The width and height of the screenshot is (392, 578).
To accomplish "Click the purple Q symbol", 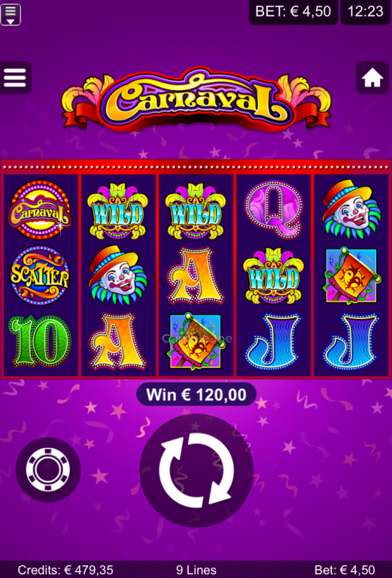I will click(273, 209).
